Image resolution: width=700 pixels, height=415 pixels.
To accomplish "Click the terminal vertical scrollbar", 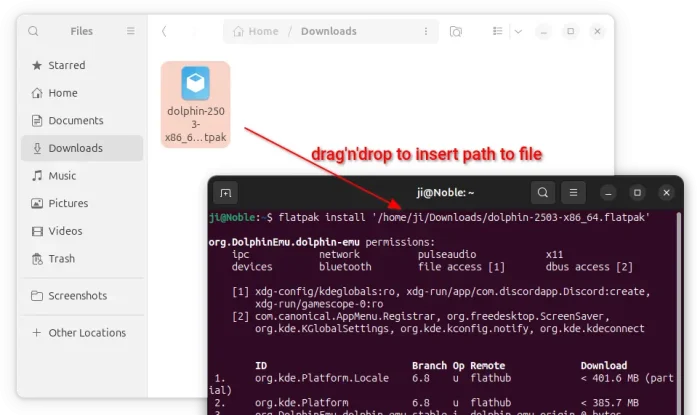I will pyautogui.click(x=679, y=312).
